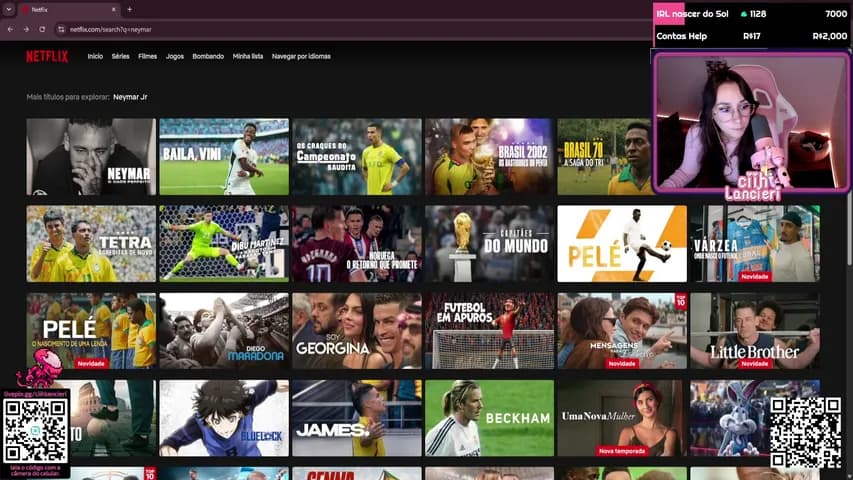Screen dimensions: 853x480
Task: Open the Baila, Vini thumbnail
Action: click(224, 157)
